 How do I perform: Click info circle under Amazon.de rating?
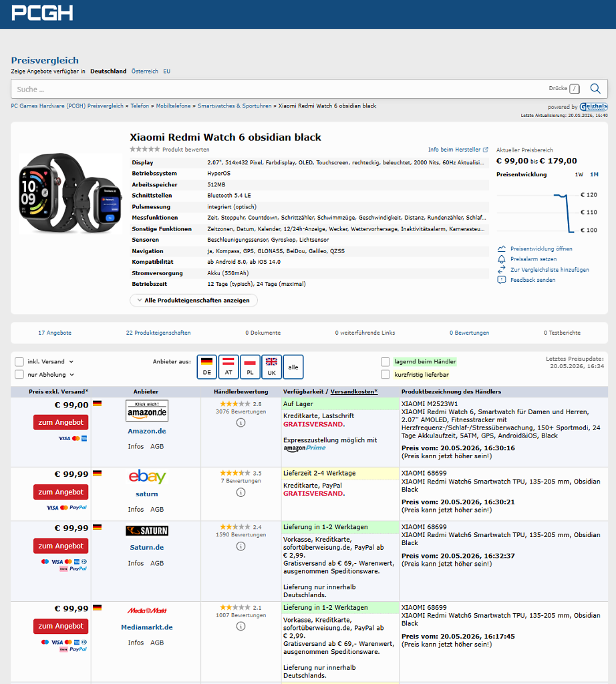[x=241, y=423]
